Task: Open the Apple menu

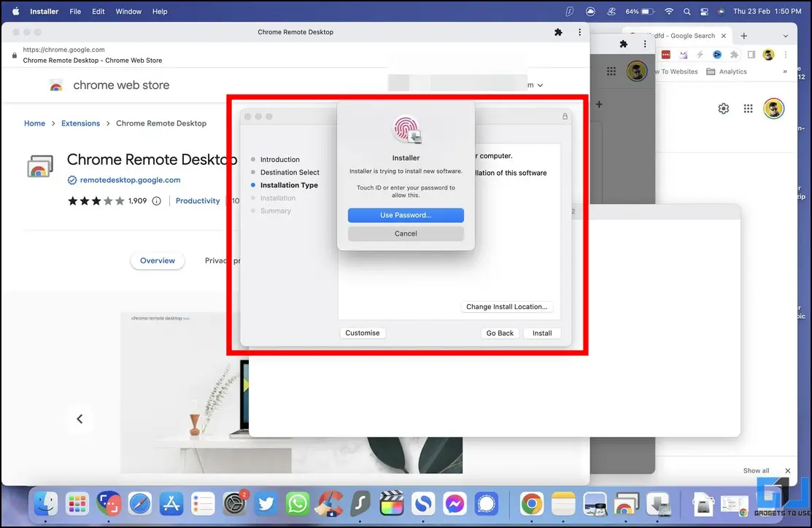Action: click(15, 12)
